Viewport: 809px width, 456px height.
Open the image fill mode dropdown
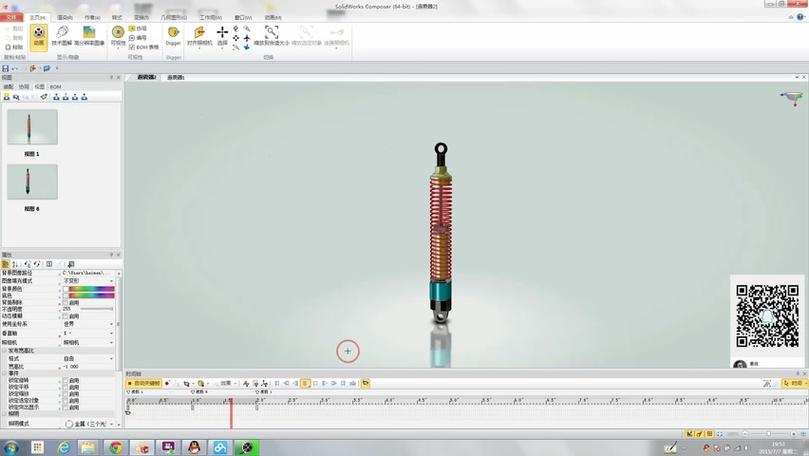click(87, 281)
